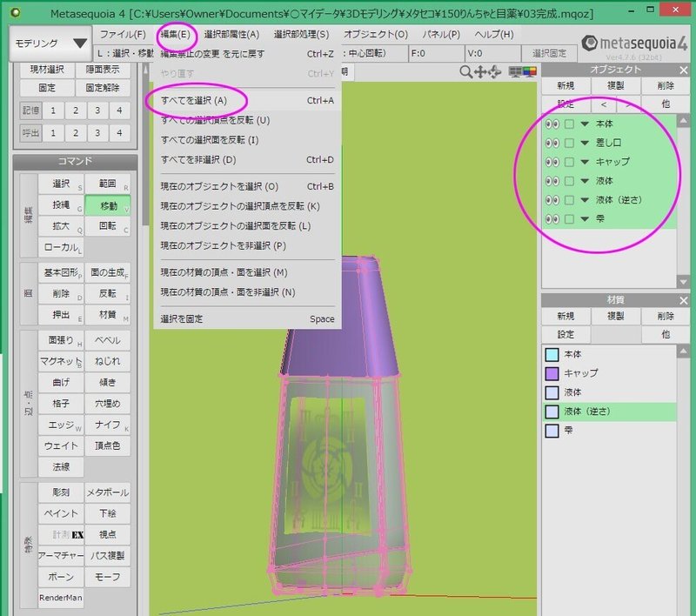The width and height of the screenshot is (696, 616).
Task: Click the Metasequoia app icon in title bar
Action: pos(16,12)
